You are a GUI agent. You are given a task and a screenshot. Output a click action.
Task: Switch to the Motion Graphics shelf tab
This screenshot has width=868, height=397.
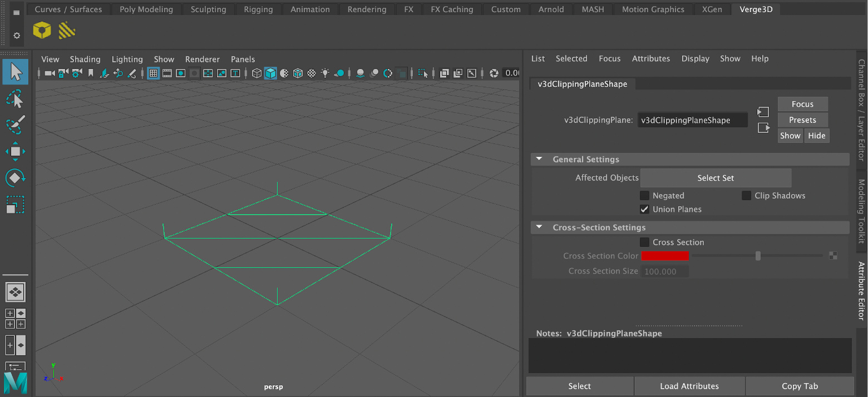[653, 9]
